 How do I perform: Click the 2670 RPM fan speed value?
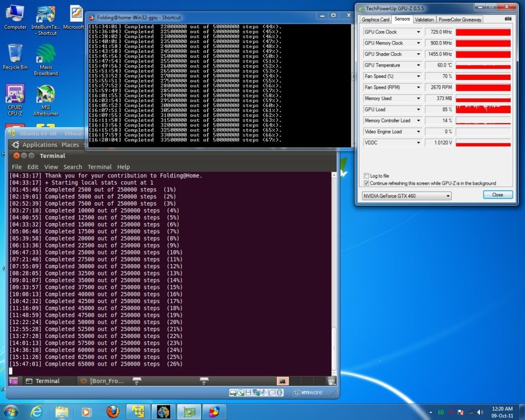[x=439, y=87]
